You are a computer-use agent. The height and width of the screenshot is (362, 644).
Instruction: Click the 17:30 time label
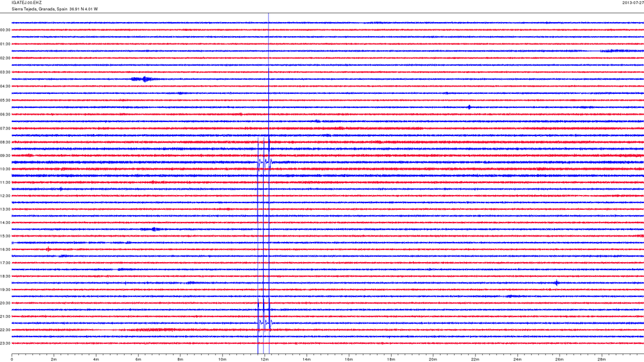(5, 263)
